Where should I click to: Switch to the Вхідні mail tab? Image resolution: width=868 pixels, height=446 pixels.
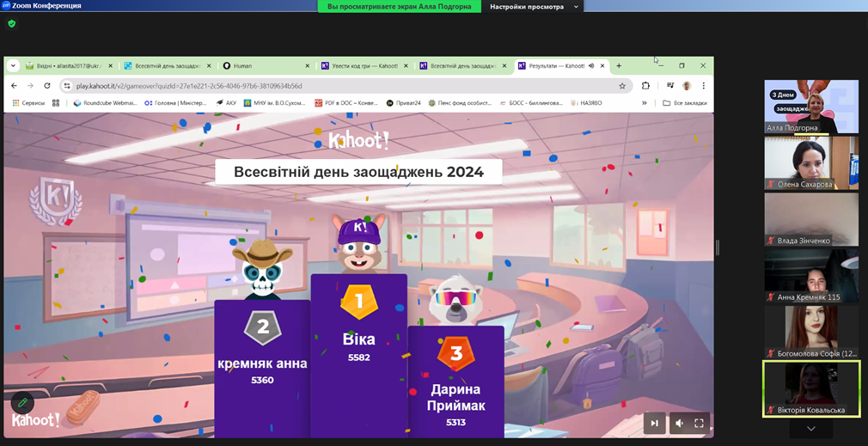[x=70, y=66]
